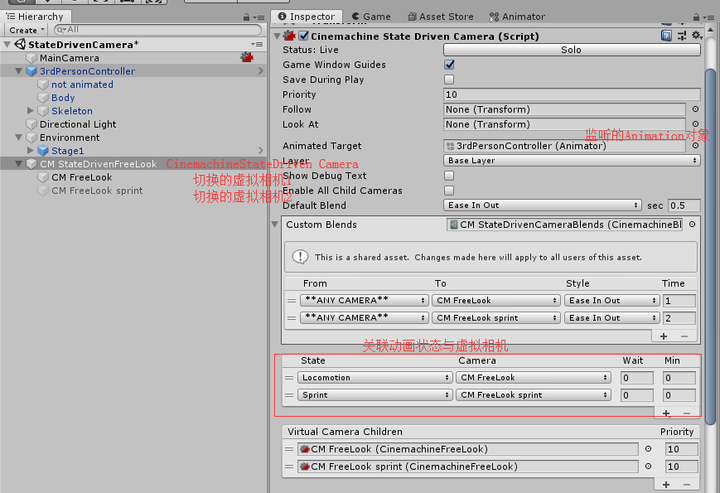Image resolution: width=720 pixels, height=493 pixels.
Task: Add a new virtual camera child
Action: pos(666,485)
